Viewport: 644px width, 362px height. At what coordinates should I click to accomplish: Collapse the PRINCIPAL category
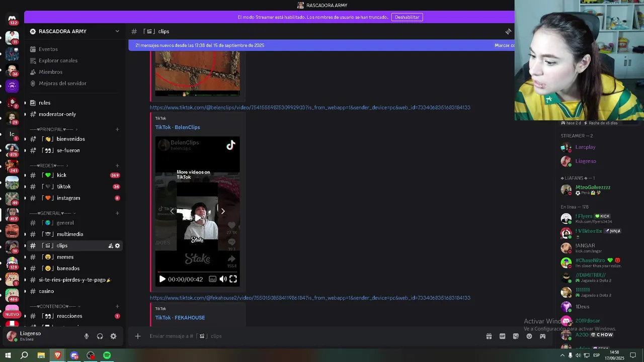(54, 130)
